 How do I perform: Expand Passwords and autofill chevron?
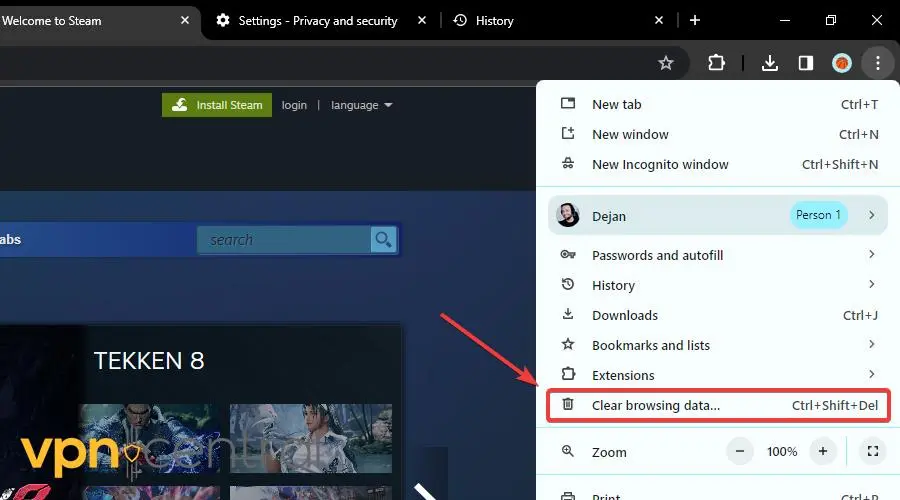point(871,254)
